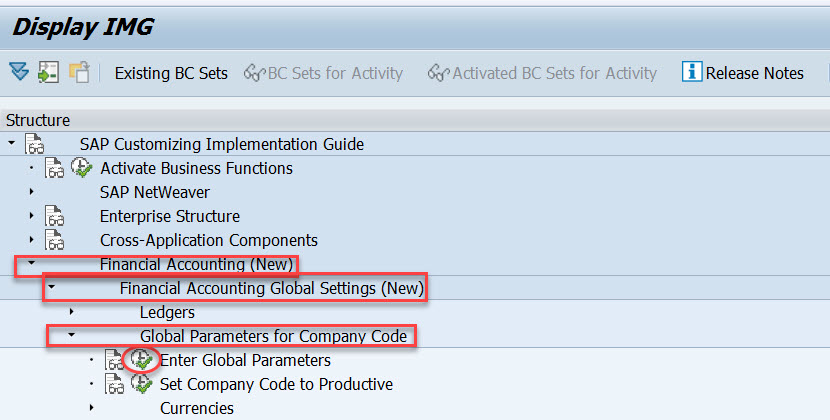
Task: Execute Set Company Code to Productive clock icon
Action: point(142,384)
